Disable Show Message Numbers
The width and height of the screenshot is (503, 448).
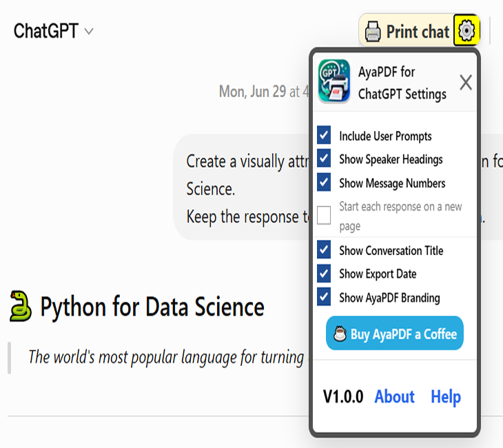[324, 182]
